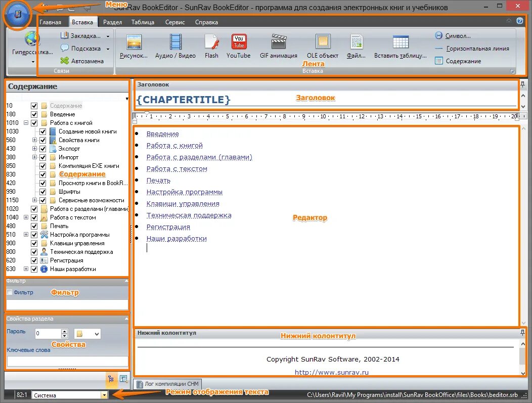Viewport: 532px width, 403px height.
Task: Switch to the Сервис tab
Action: point(175,22)
